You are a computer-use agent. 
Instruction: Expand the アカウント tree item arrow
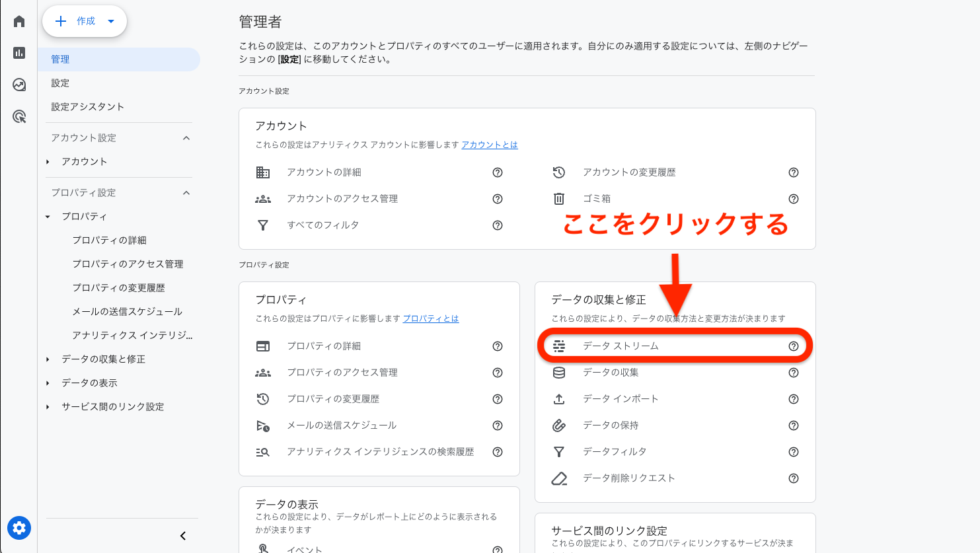(x=48, y=162)
